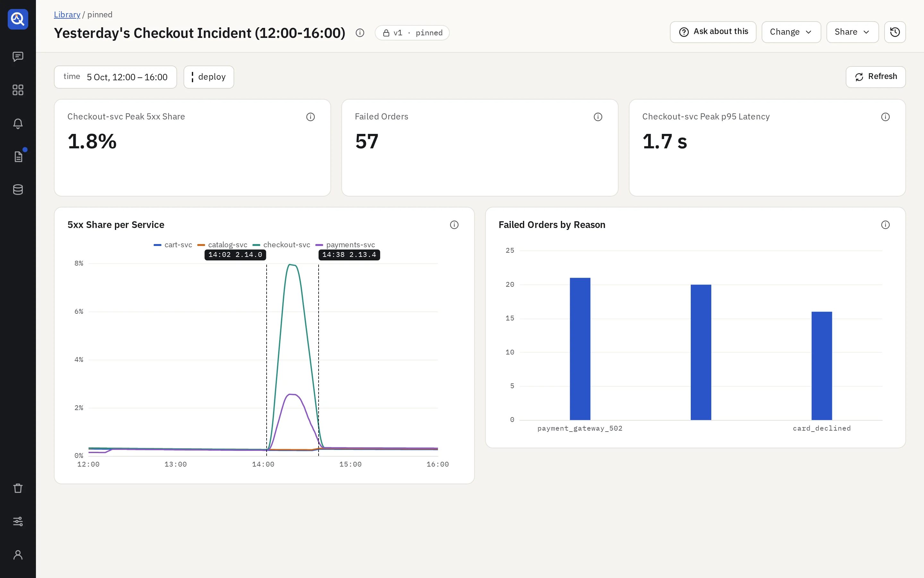The image size is (924, 578).
Task: Click info icon on 5xx Share per Service
Action: 454,225
